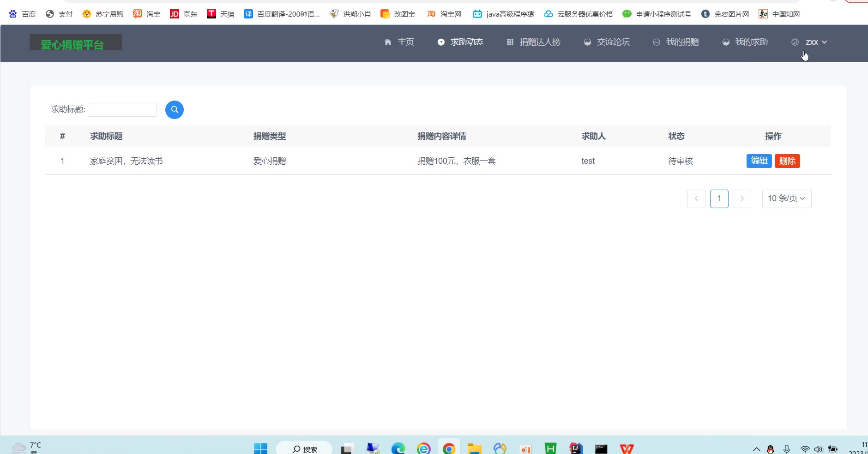The image size is (868, 454).
Task: Click the 操作 column header
Action: point(773,136)
